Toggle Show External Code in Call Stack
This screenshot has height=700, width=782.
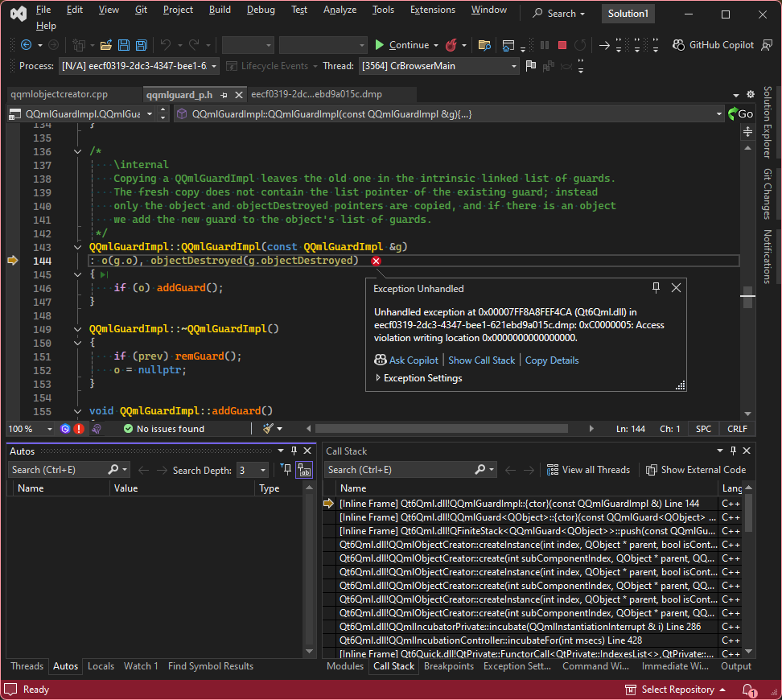point(696,470)
